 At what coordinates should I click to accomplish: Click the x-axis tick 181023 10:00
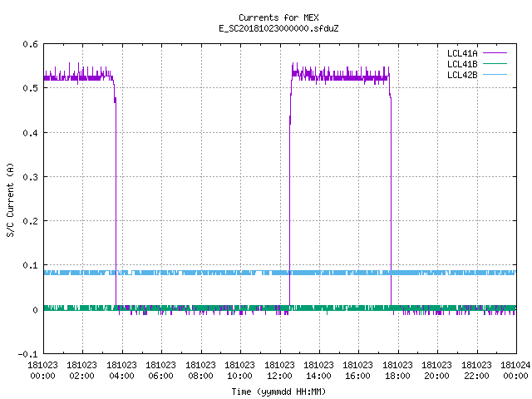(x=239, y=370)
